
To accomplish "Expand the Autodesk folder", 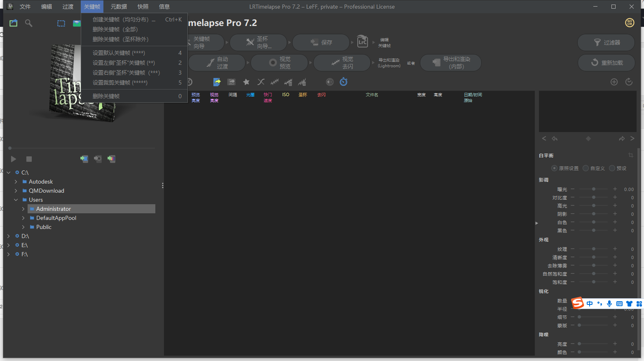I will 16,182.
